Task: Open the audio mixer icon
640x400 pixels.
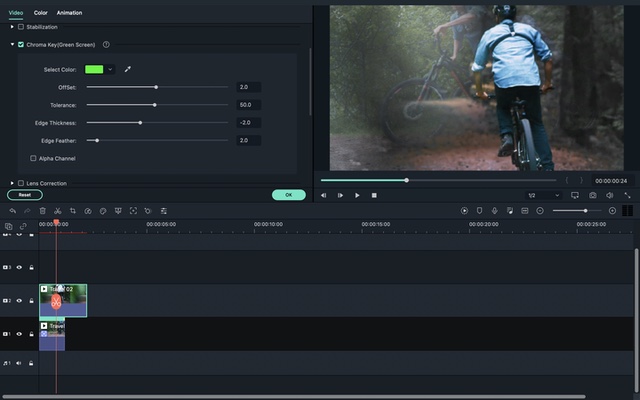Action: (509, 211)
